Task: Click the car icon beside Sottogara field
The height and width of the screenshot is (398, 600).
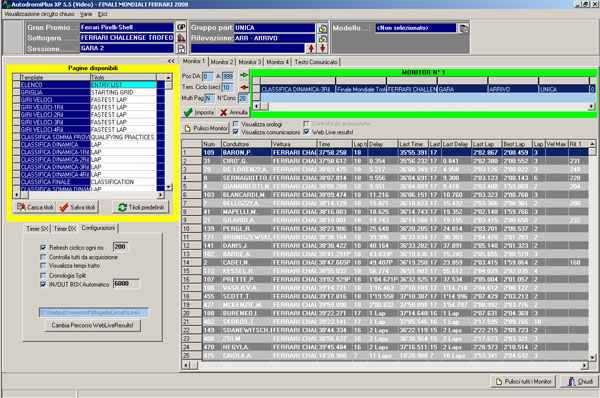Action: point(181,38)
